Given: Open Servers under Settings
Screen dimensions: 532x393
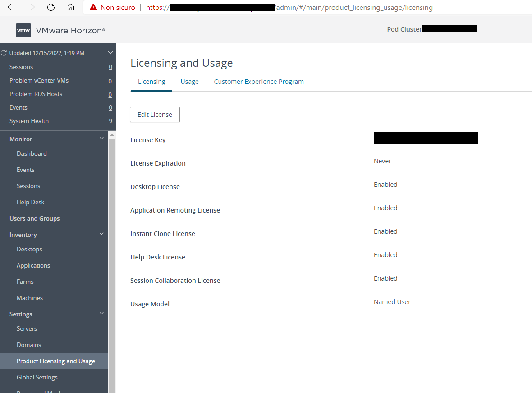Looking at the screenshot, I should (x=27, y=328).
